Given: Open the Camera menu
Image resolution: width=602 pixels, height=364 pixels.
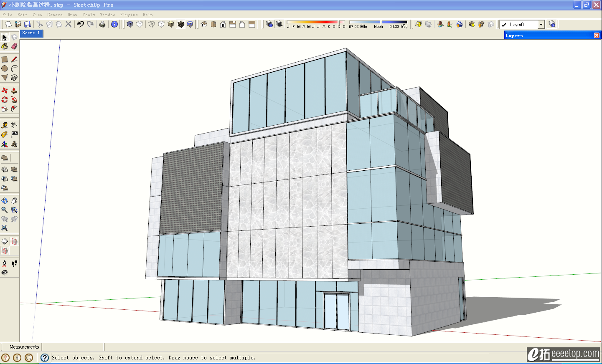Looking at the screenshot, I should click(x=55, y=15).
